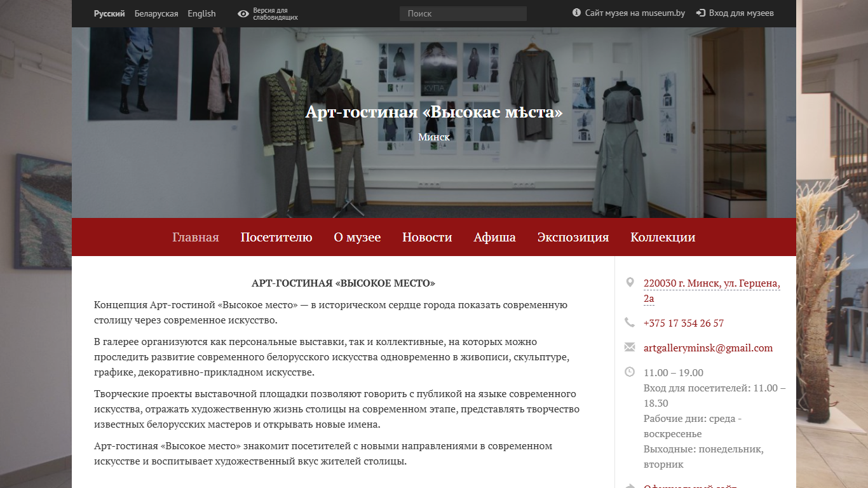868x488 pixels.
Task: Open the Новости menu item
Action: click(427, 237)
